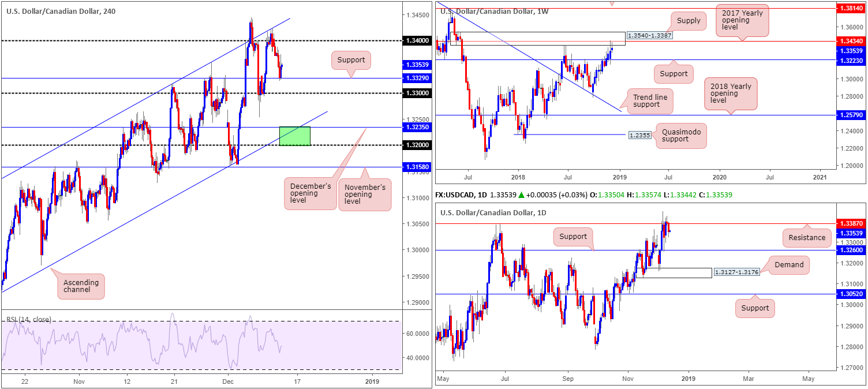Click the 1.33290 support price label

click(x=417, y=78)
